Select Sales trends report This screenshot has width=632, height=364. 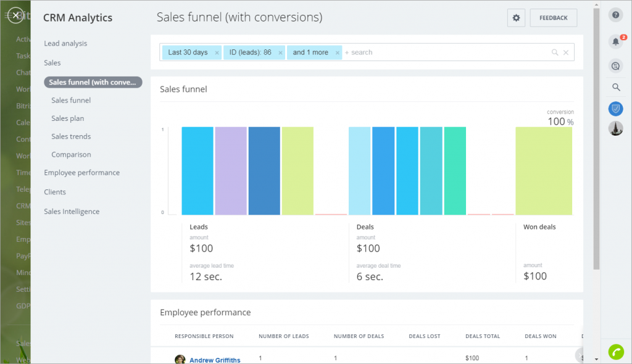[x=71, y=136]
